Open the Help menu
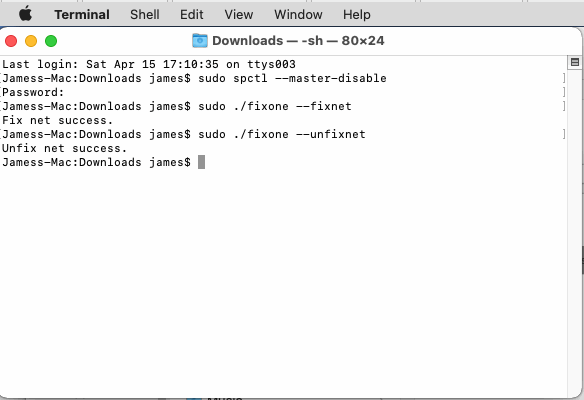Viewport: 584px width, 400px height. tap(356, 15)
